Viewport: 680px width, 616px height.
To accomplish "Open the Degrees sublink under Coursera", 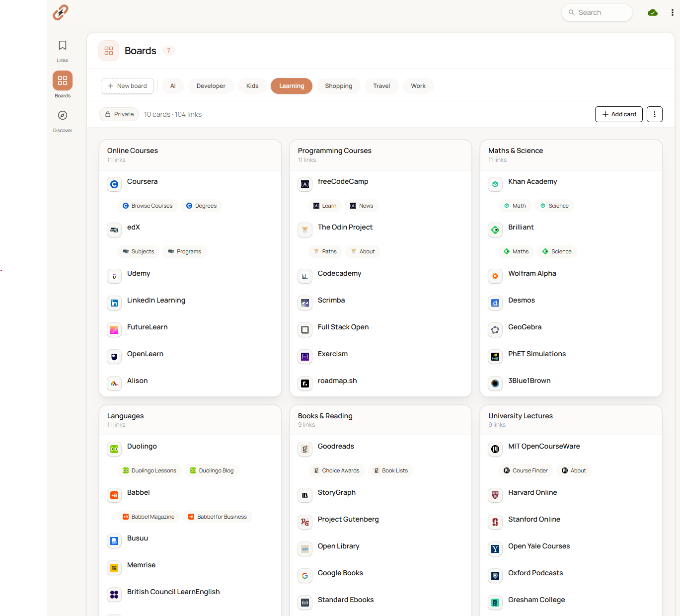I will [x=201, y=206].
